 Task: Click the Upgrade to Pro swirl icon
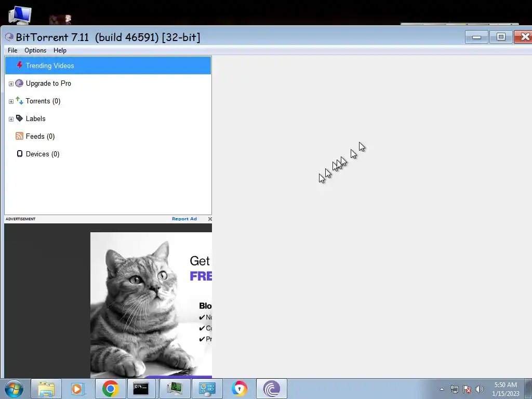click(x=19, y=83)
